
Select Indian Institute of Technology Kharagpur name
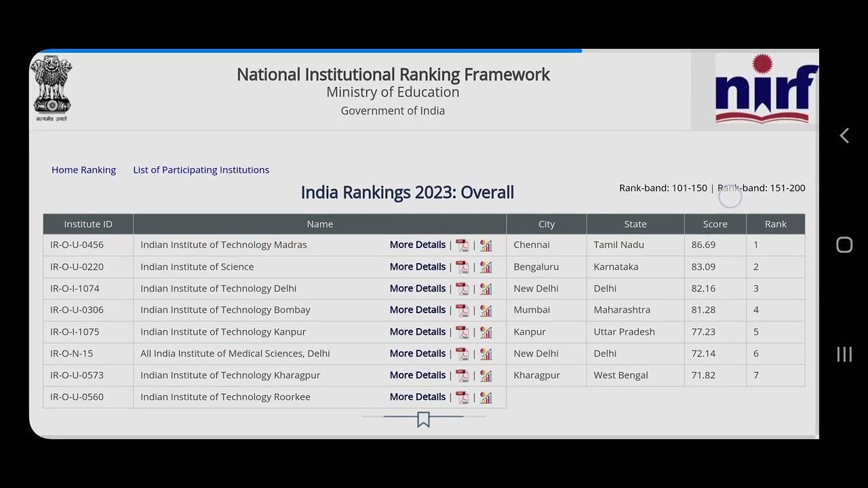[231, 375]
